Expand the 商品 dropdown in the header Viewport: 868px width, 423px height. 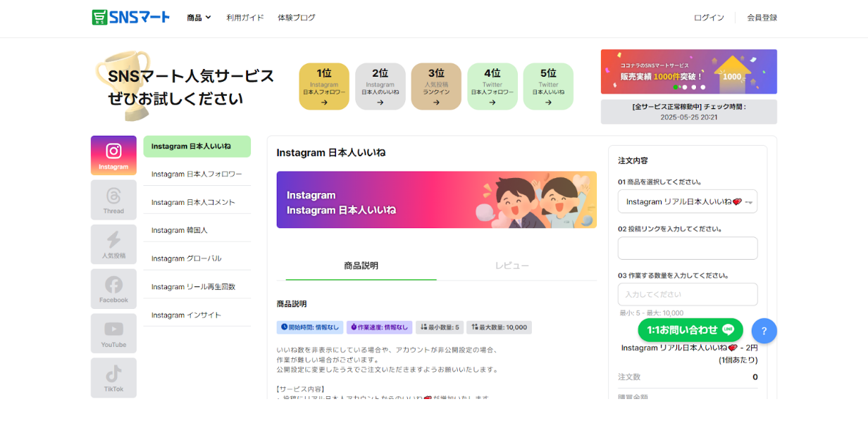click(x=199, y=18)
